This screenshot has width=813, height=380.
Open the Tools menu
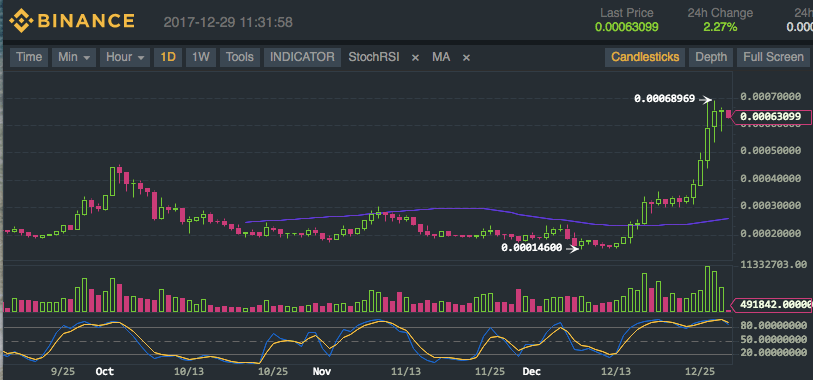point(240,57)
